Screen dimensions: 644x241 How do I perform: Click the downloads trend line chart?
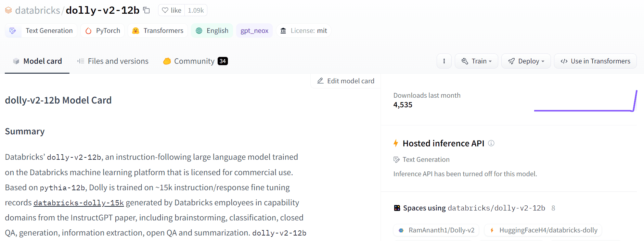tap(585, 101)
